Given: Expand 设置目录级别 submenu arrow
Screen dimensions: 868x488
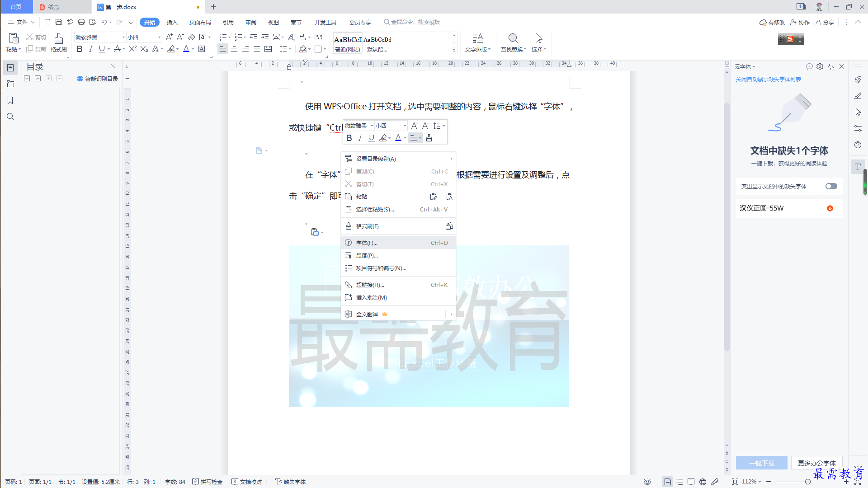Looking at the screenshot, I should 451,159.
